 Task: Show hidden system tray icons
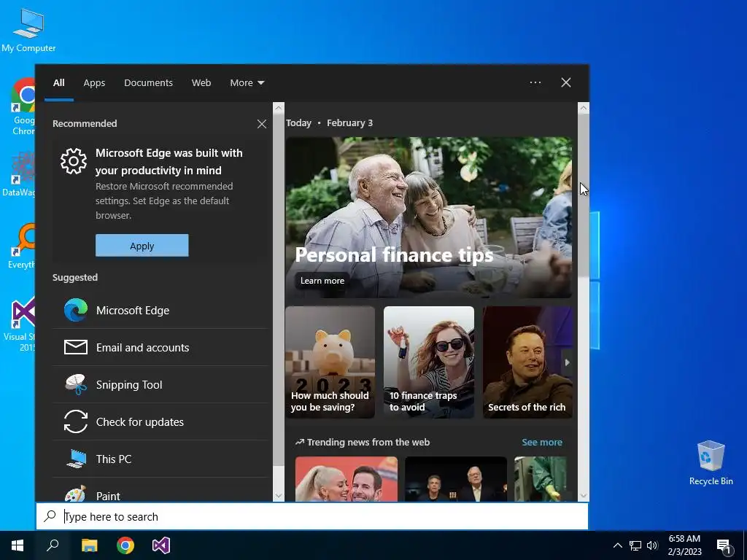click(x=617, y=545)
